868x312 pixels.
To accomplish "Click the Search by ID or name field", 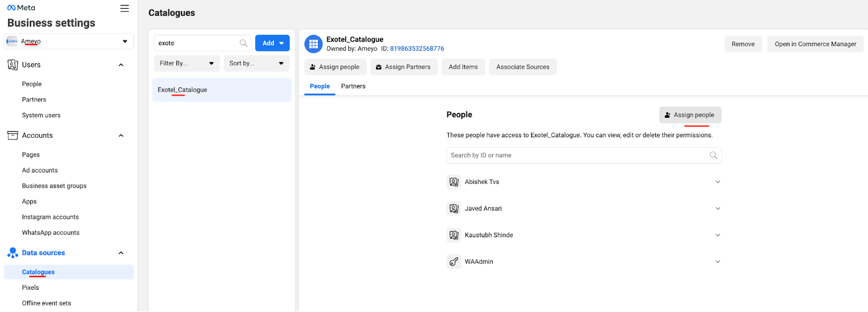I will [x=584, y=155].
